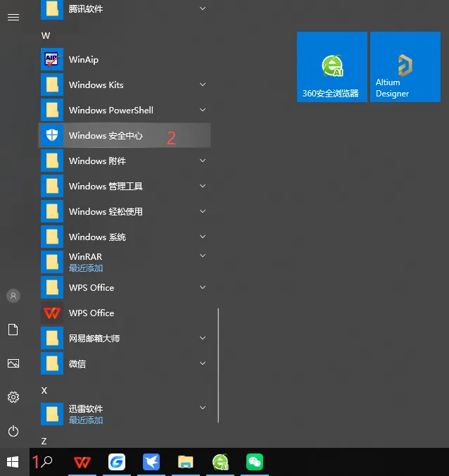Expand the Windows Kits folder
Screen dimensions: 449x476
click(x=203, y=84)
